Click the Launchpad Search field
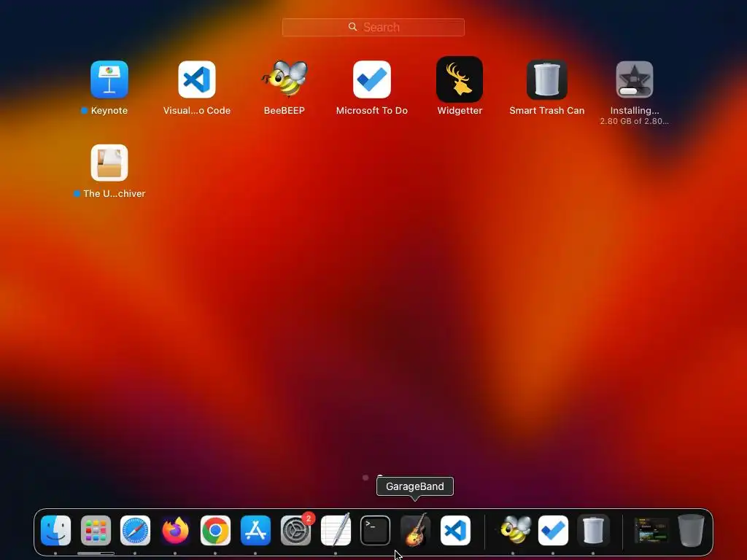 373,27
